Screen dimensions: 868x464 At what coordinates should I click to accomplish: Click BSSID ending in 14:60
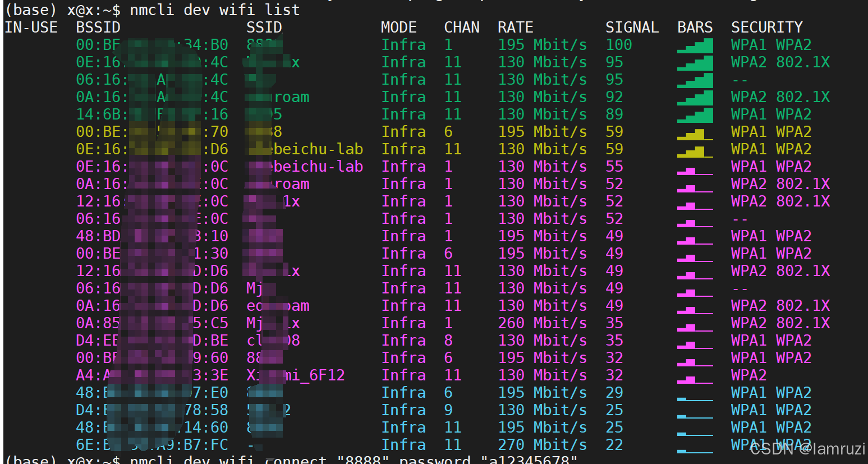152,428
